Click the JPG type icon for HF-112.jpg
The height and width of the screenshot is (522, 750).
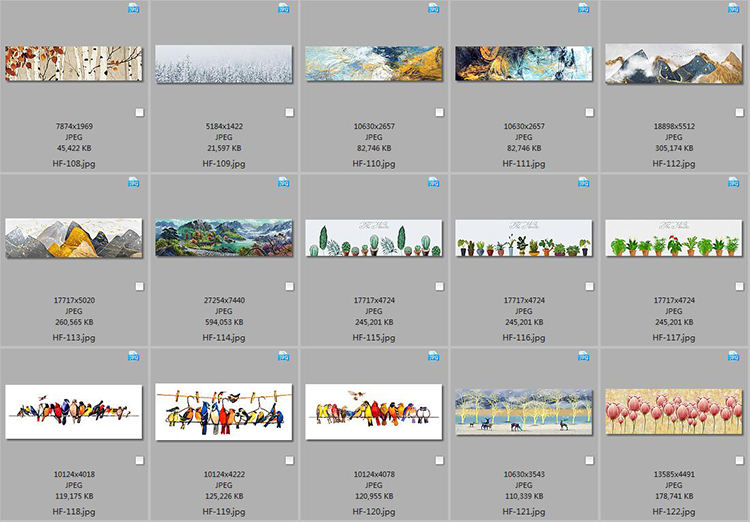click(x=734, y=9)
